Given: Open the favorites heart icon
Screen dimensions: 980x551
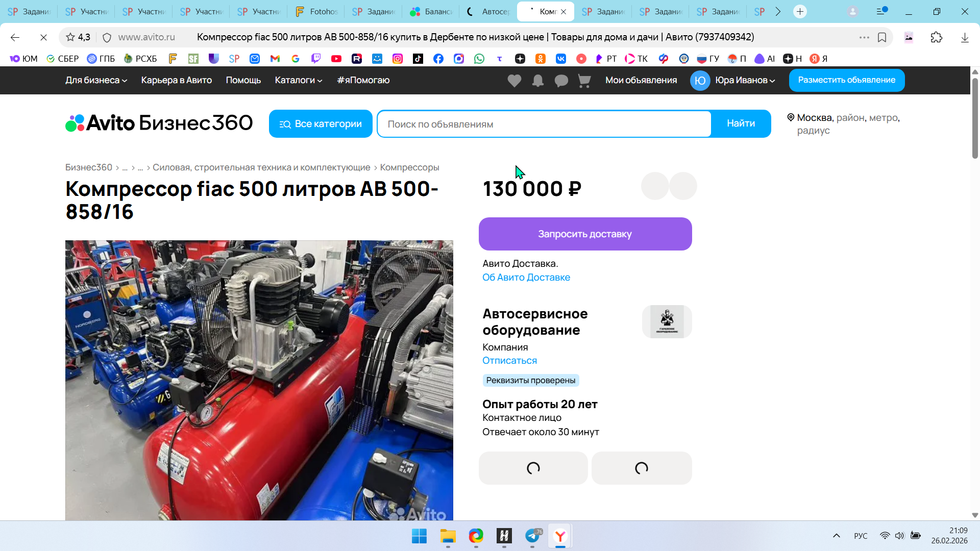Looking at the screenshot, I should pos(514,81).
